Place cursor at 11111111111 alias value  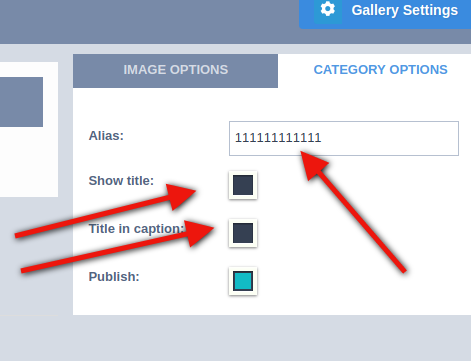(x=278, y=138)
